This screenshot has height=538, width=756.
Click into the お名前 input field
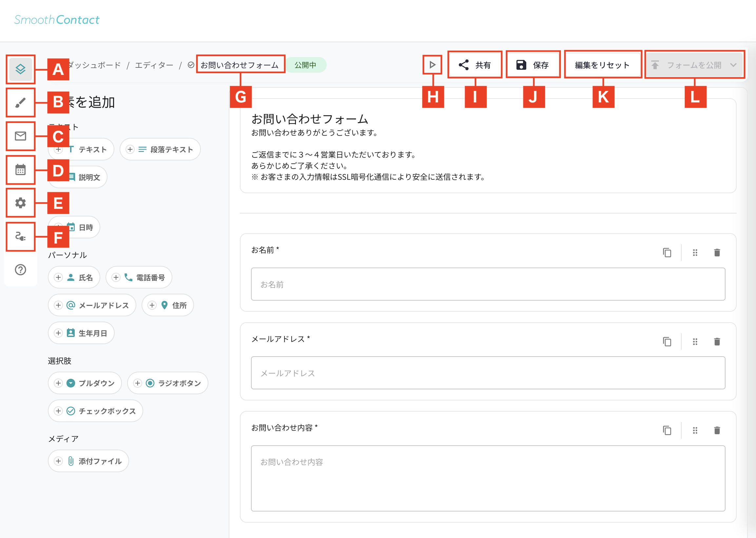[488, 284]
